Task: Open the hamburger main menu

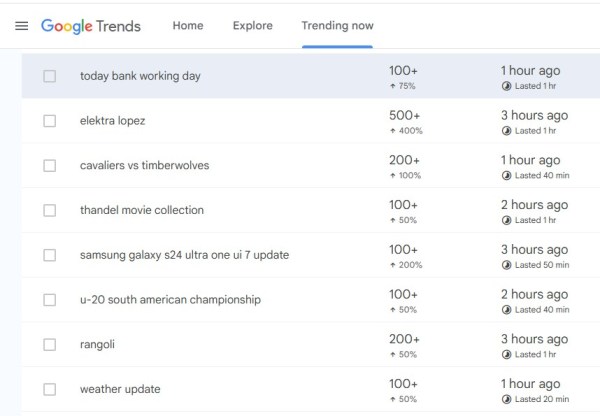Action: [21, 26]
